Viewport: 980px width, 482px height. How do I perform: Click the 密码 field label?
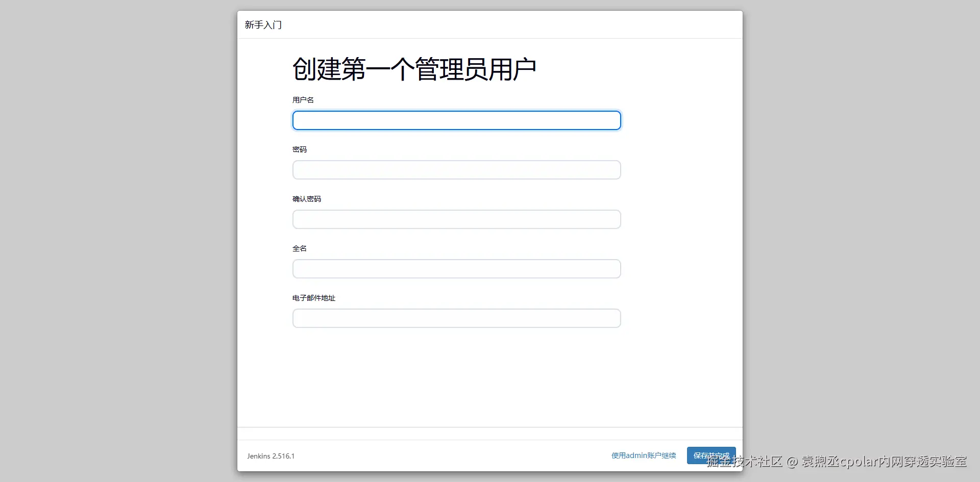tap(300, 149)
